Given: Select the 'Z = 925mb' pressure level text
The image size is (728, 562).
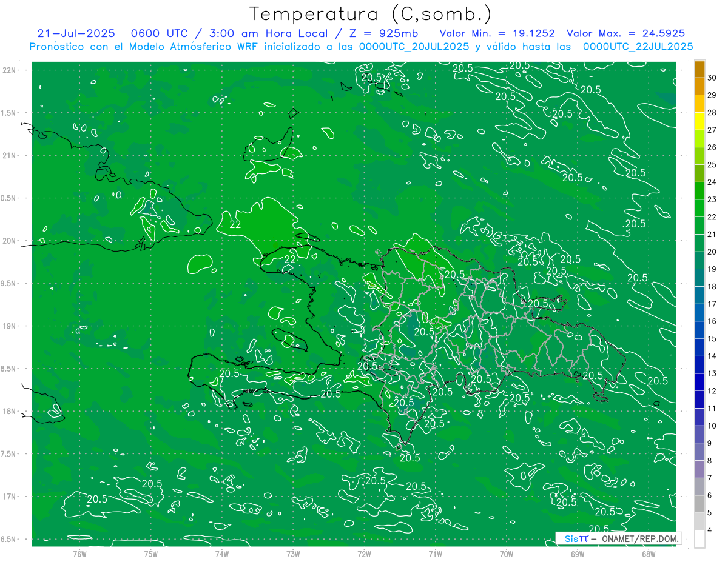Looking at the screenshot, I should [383, 33].
